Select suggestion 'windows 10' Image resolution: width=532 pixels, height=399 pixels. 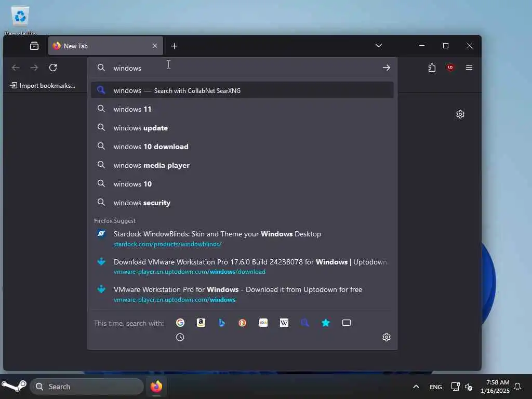242,183
